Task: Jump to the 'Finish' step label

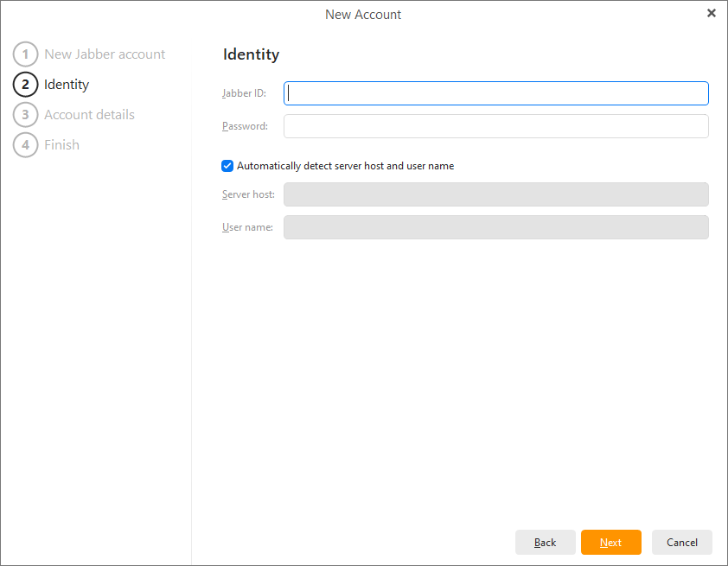Action: pyautogui.click(x=61, y=145)
